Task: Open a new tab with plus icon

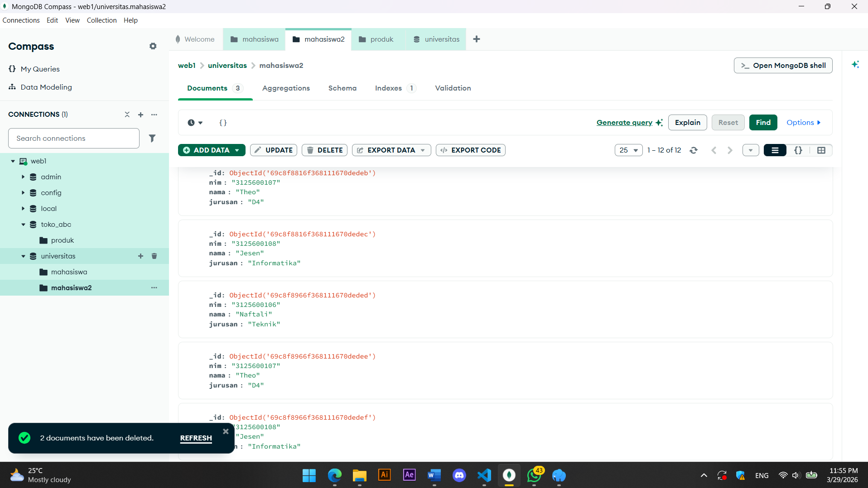Action: 477,39
